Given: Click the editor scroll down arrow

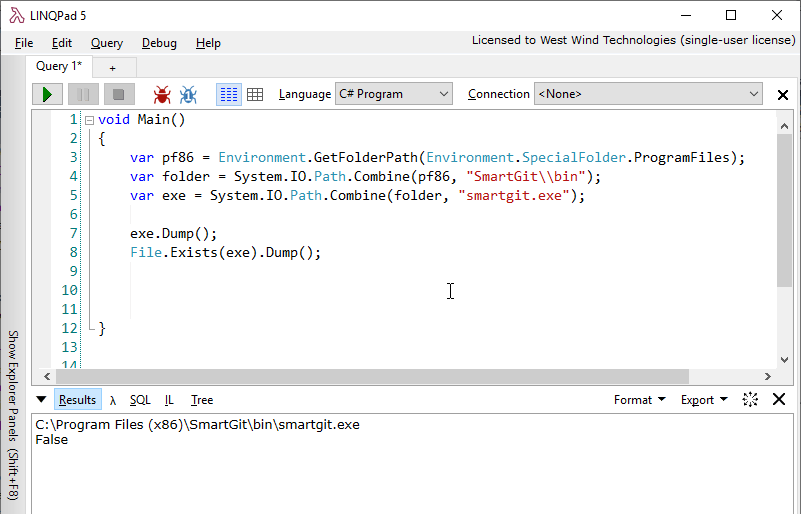Looking at the screenshot, I should point(784,360).
